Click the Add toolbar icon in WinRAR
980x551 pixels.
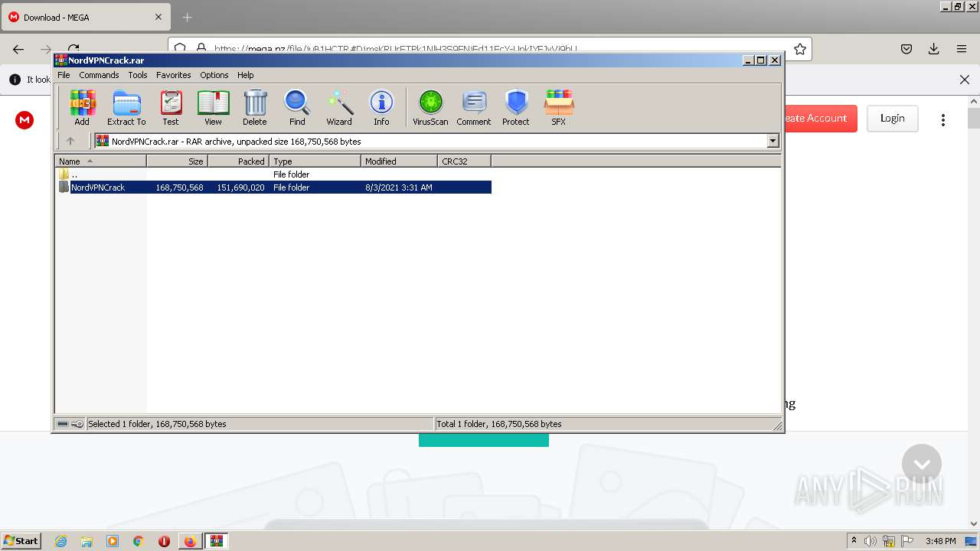tap(82, 107)
